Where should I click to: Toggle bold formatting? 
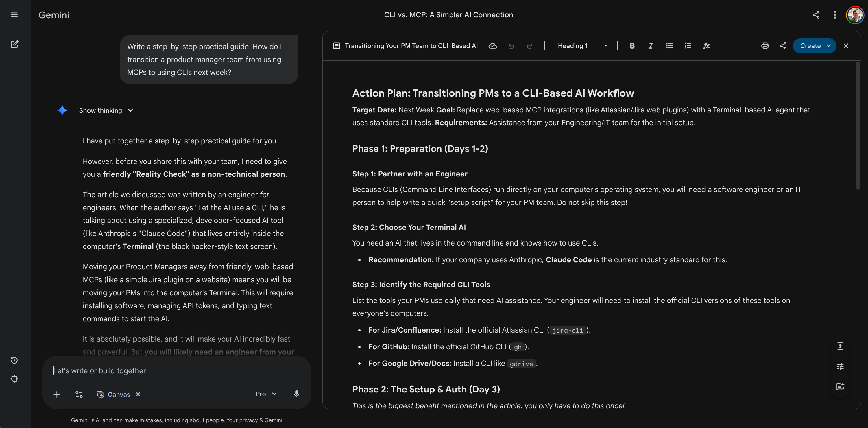click(632, 46)
